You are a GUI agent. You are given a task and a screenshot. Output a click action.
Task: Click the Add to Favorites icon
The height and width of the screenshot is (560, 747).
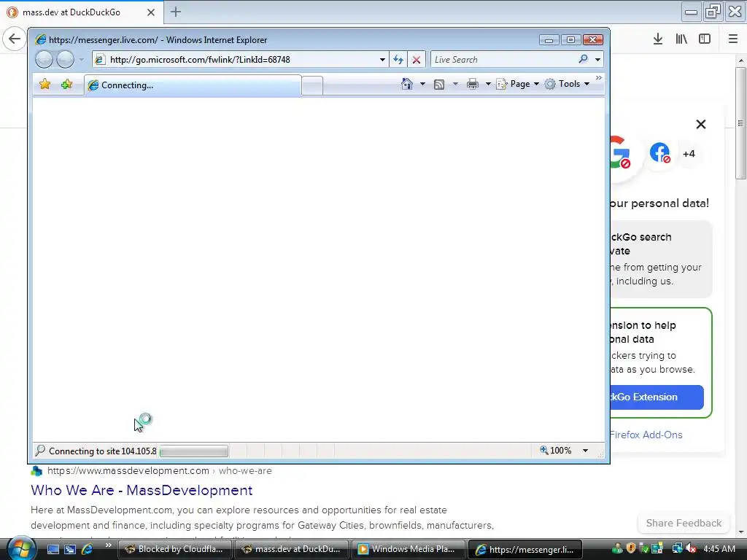coord(66,85)
